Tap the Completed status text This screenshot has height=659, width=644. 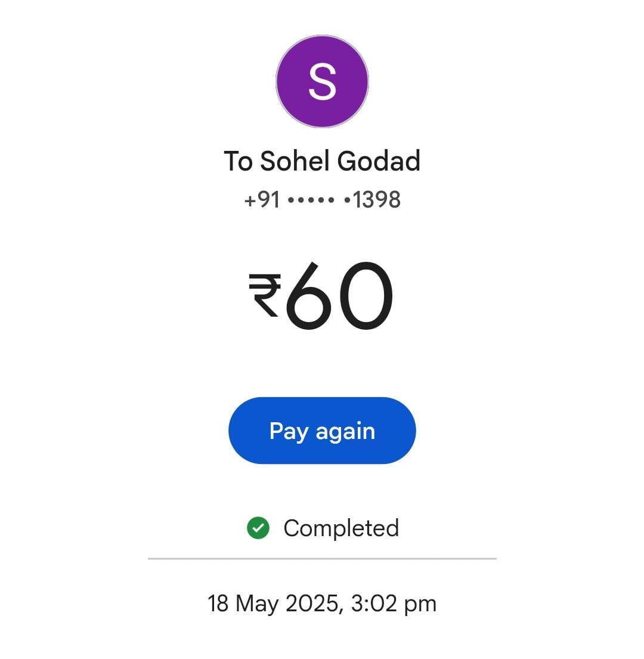point(341,528)
